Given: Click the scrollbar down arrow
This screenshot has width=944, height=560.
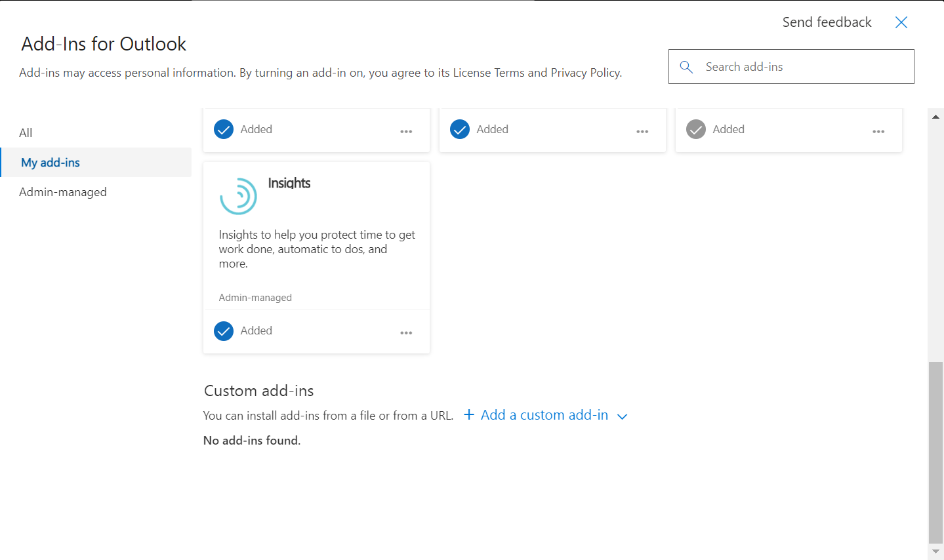Looking at the screenshot, I should tap(935, 551).
